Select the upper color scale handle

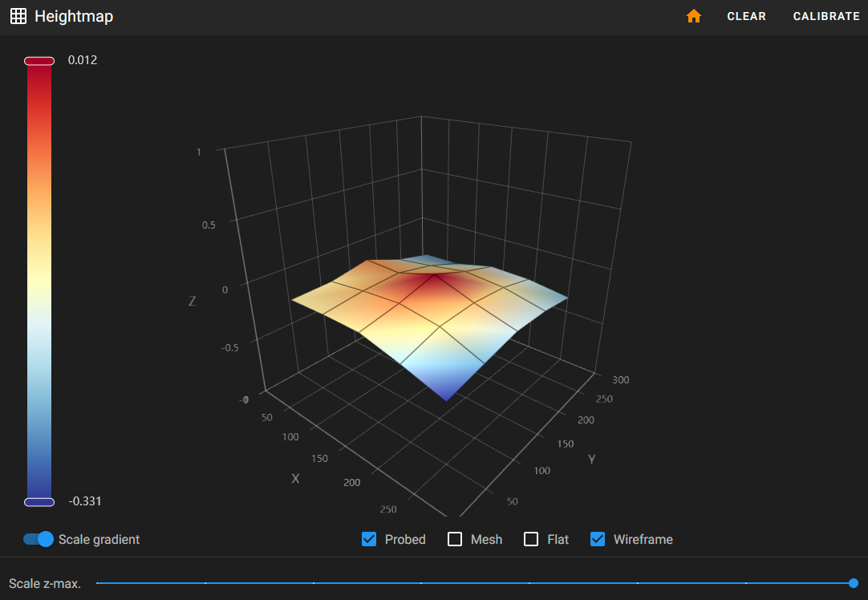tap(39, 61)
